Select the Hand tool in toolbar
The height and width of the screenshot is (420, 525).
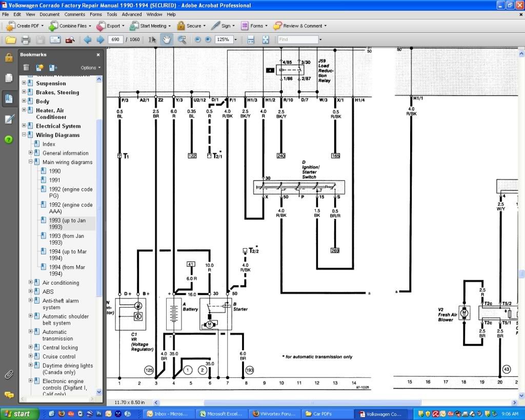tap(167, 39)
